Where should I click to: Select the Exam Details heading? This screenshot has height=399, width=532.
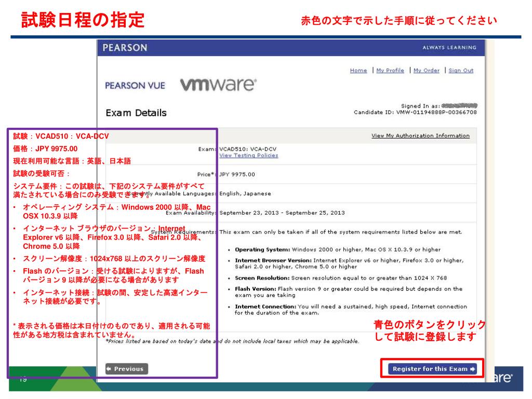point(136,113)
